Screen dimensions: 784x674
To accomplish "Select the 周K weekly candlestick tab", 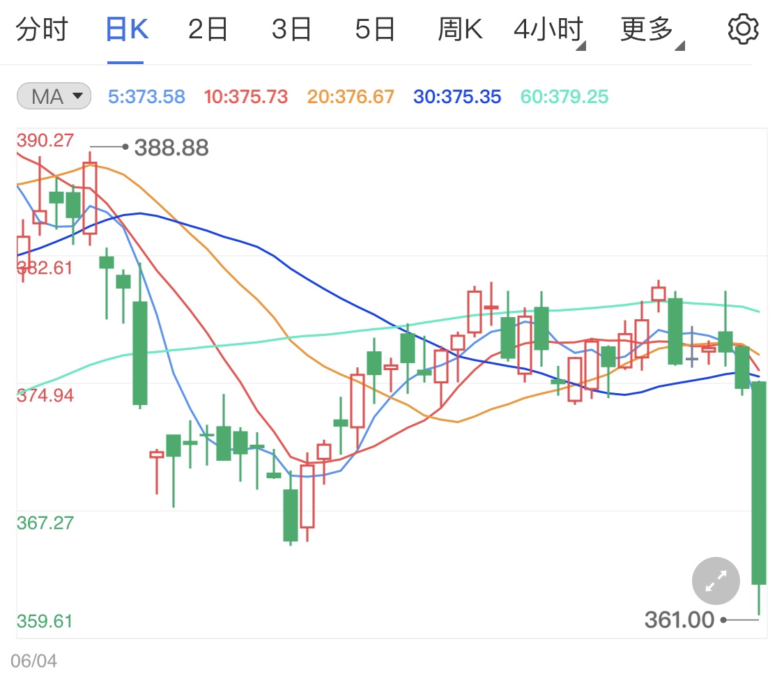I will point(460,29).
